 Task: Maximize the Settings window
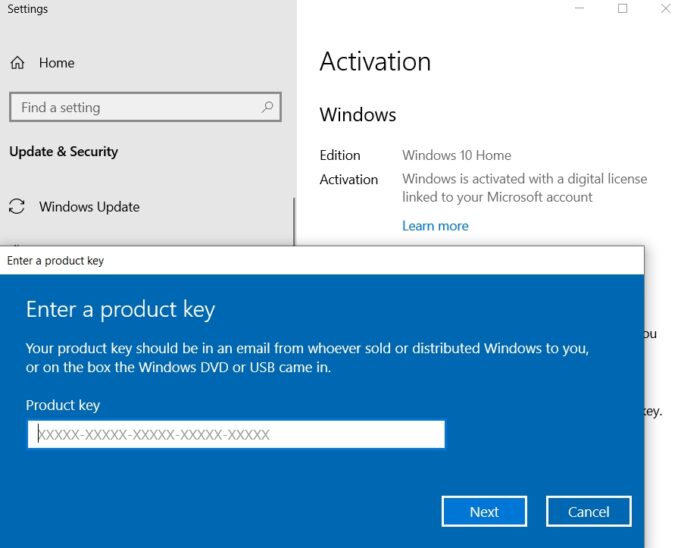point(622,8)
